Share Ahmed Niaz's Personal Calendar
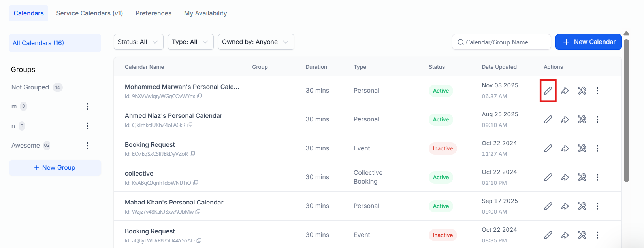 [565, 119]
